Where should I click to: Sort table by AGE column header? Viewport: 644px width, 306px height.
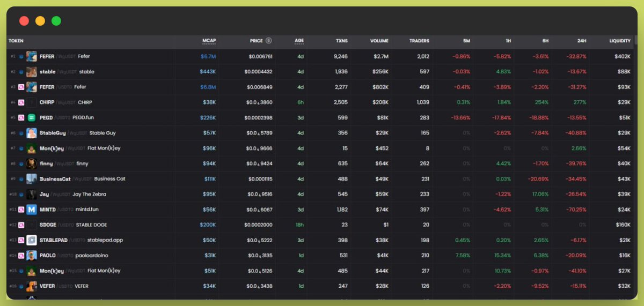click(x=299, y=41)
